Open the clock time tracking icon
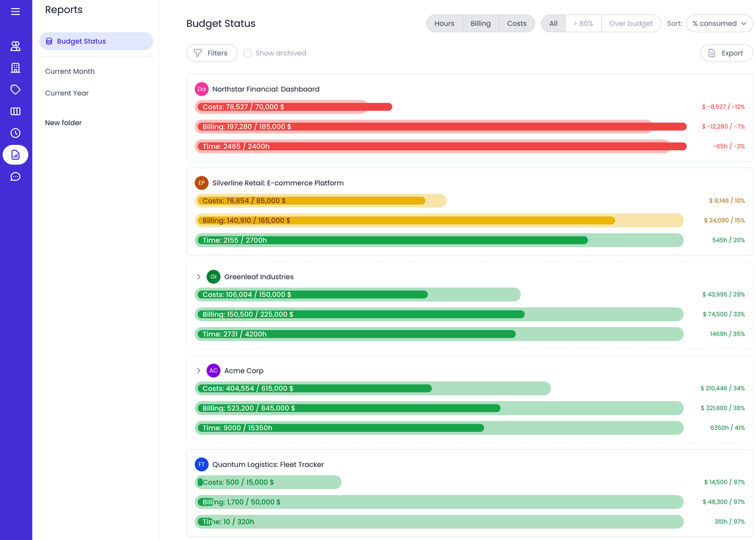Image resolution: width=756 pixels, height=540 pixels. pyautogui.click(x=15, y=133)
